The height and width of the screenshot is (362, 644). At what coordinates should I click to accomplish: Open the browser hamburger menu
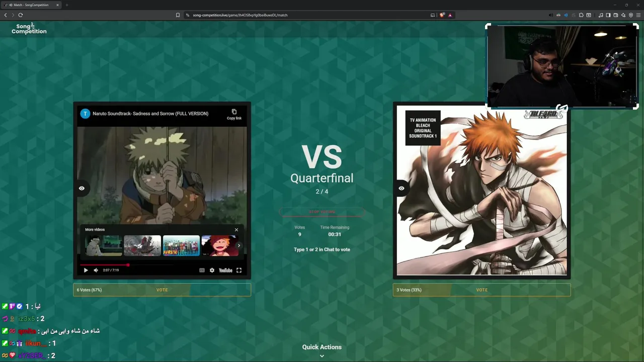(x=638, y=15)
